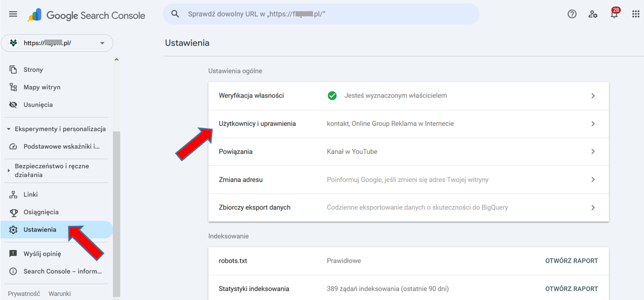Open the Linki report
The height and width of the screenshot is (300, 644).
pyautogui.click(x=30, y=195)
